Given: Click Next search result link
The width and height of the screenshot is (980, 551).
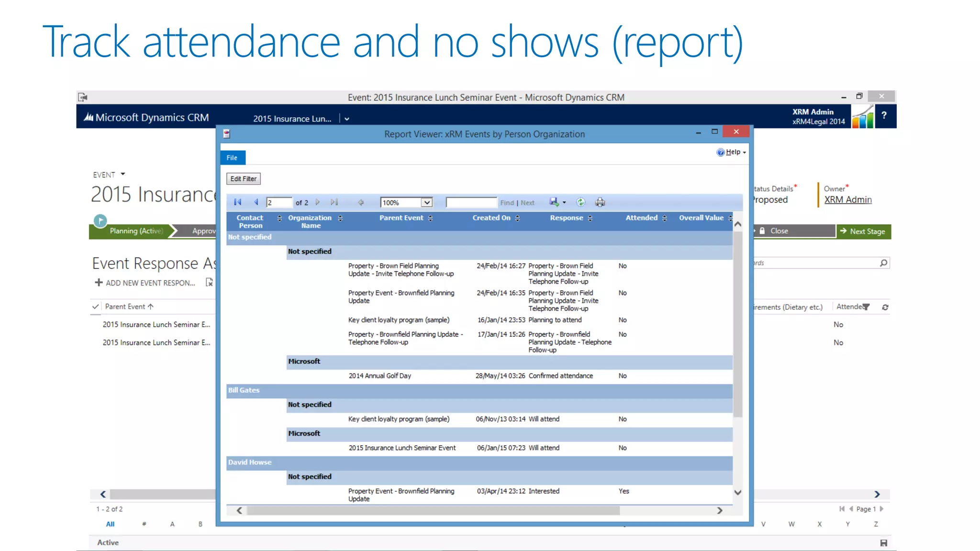Looking at the screenshot, I should click(527, 203).
